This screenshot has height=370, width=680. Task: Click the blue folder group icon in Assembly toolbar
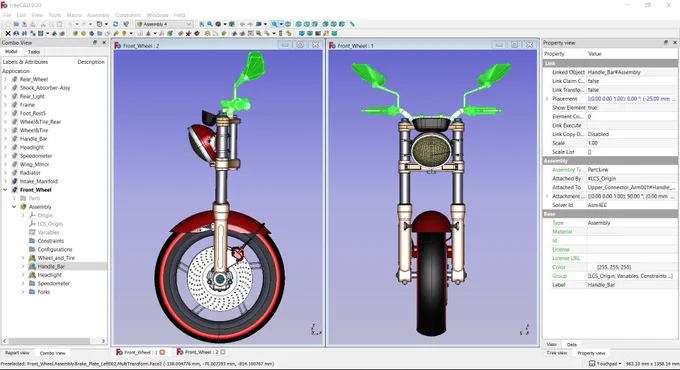pyautogui.click(x=99, y=33)
